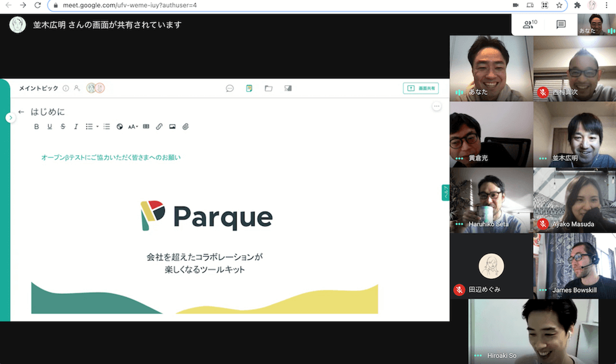Open the Parque chat bubble tab

click(x=230, y=89)
